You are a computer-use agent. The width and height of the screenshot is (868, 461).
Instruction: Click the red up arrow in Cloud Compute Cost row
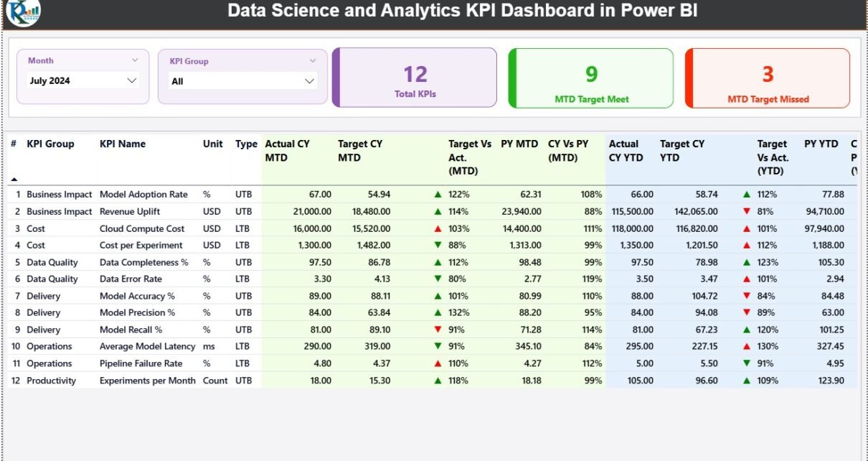click(x=438, y=228)
